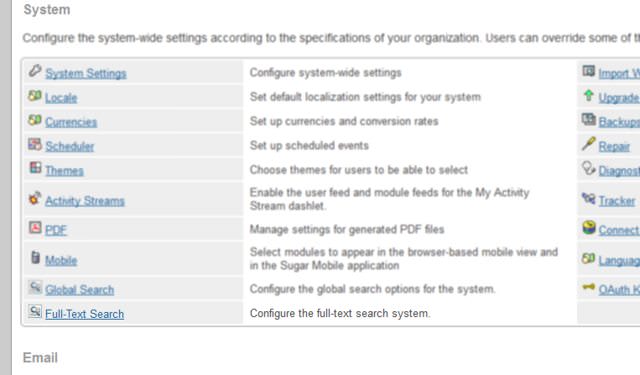Click 'Enable the user feed' description text
This screenshot has width=640, height=375.
point(389,199)
